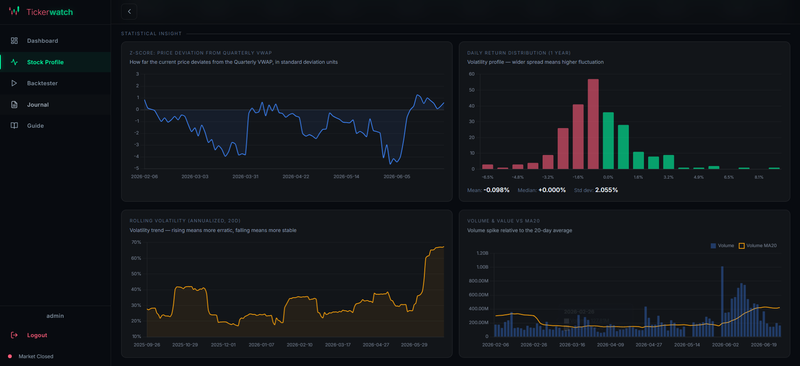Click the Std dev value 2.055%

[606, 190]
